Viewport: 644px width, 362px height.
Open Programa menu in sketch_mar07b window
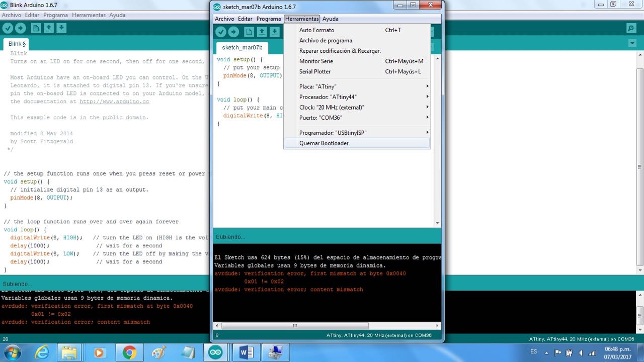[x=269, y=19]
